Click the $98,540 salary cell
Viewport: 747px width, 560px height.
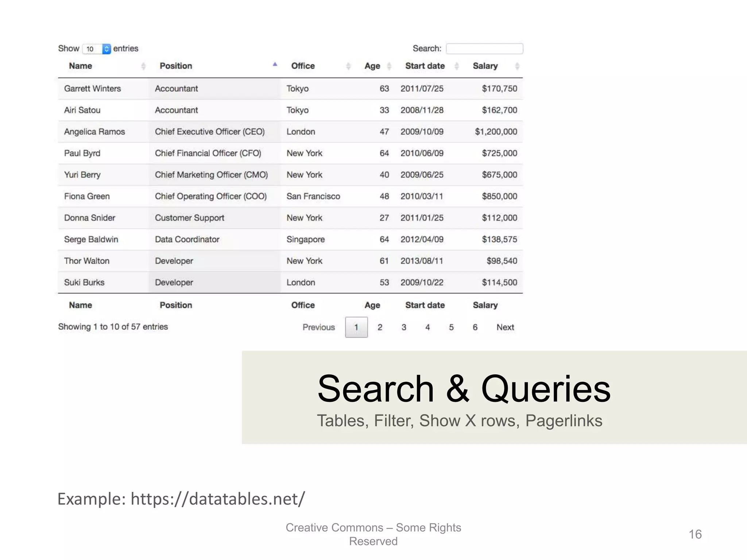pos(502,261)
